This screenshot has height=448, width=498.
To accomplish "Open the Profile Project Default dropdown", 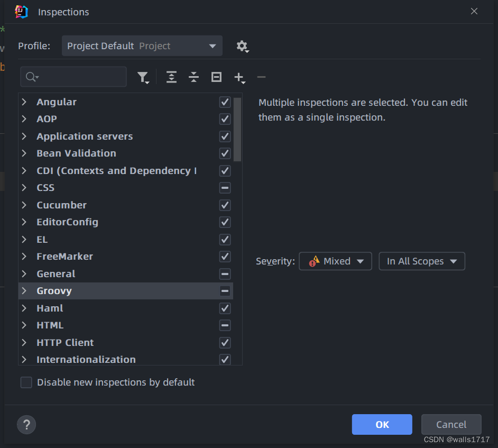I will click(142, 46).
